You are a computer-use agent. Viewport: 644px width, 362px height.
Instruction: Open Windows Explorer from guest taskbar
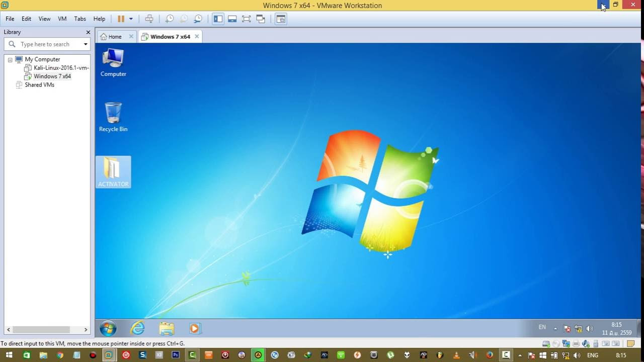click(167, 329)
